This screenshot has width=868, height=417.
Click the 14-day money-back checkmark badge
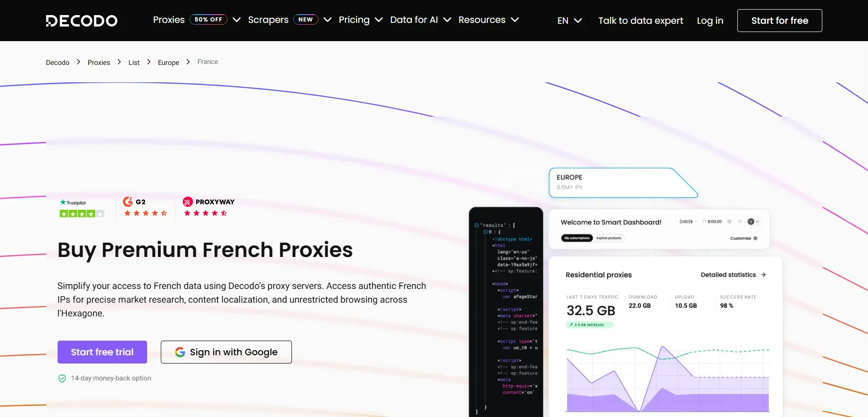(62, 378)
